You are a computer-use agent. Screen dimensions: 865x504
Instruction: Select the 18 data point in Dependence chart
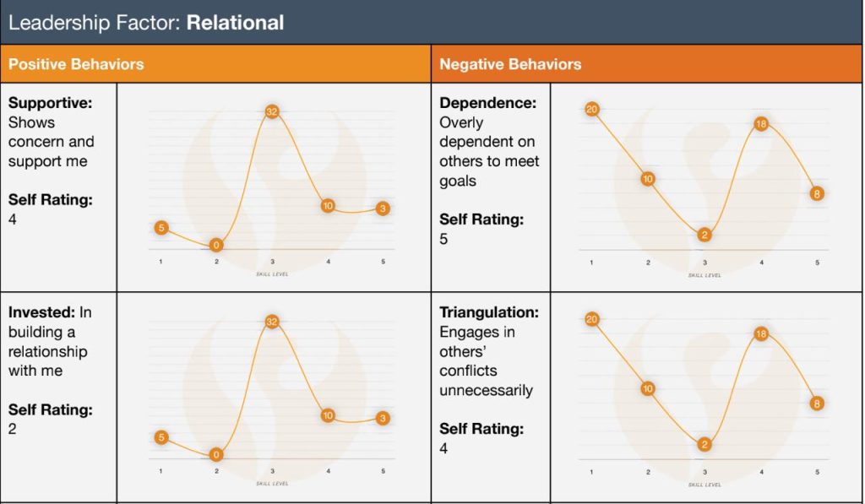[x=760, y=124]
